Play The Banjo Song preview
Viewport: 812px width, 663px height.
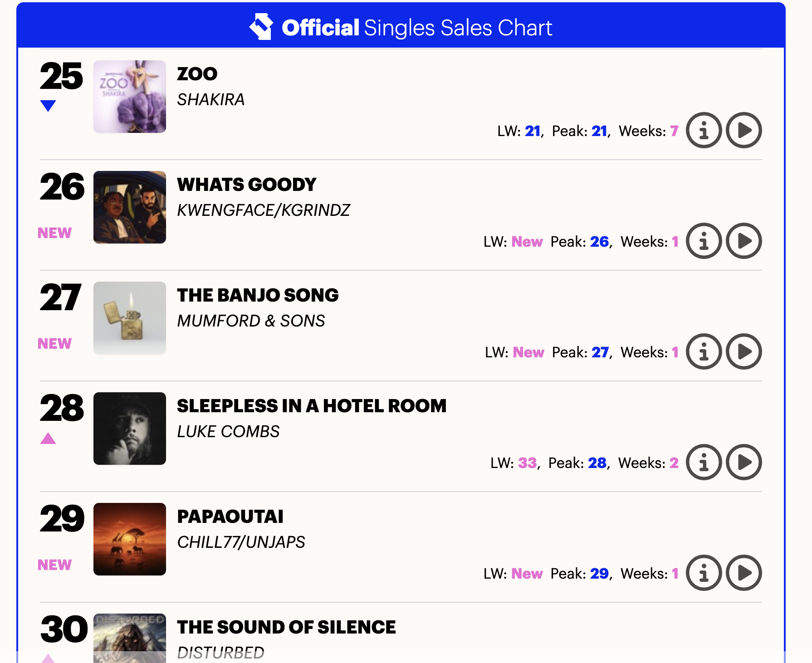coord(744,352)
